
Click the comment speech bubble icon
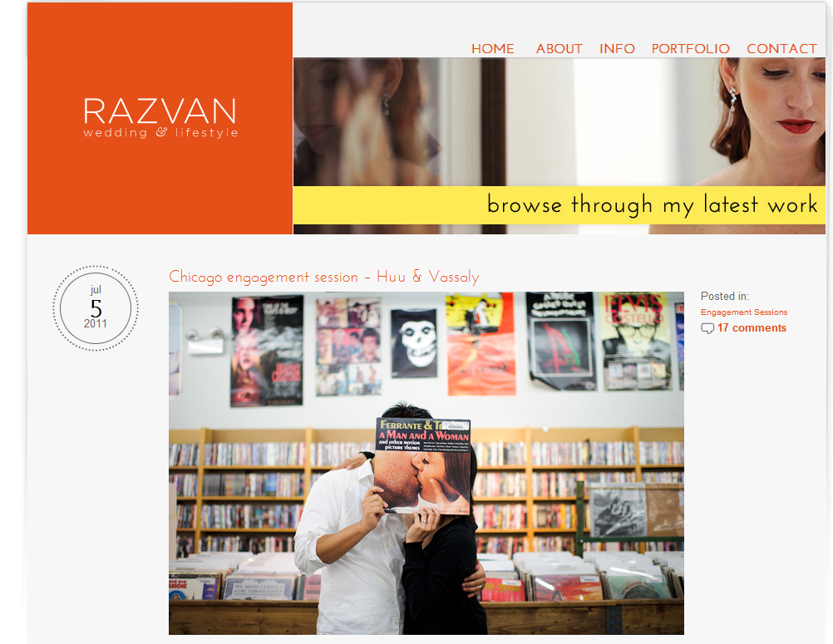[707, 328]
